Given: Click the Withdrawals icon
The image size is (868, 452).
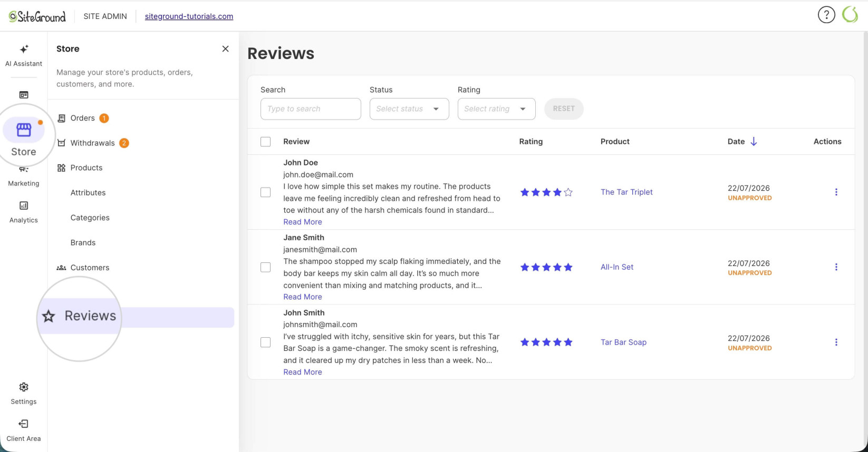Looking at the screenshot, I should (x=62, y=143).
